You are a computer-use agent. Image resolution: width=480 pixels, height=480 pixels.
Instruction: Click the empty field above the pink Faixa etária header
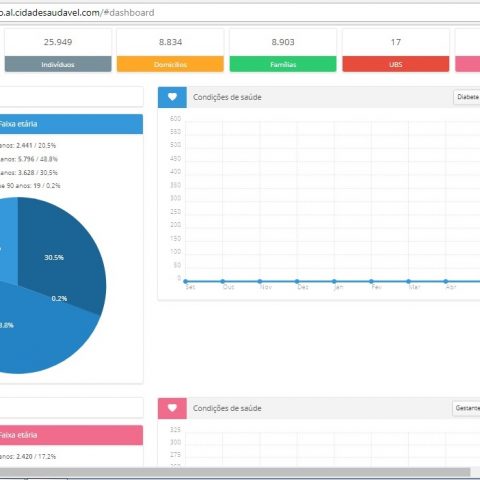coord(71,407)
